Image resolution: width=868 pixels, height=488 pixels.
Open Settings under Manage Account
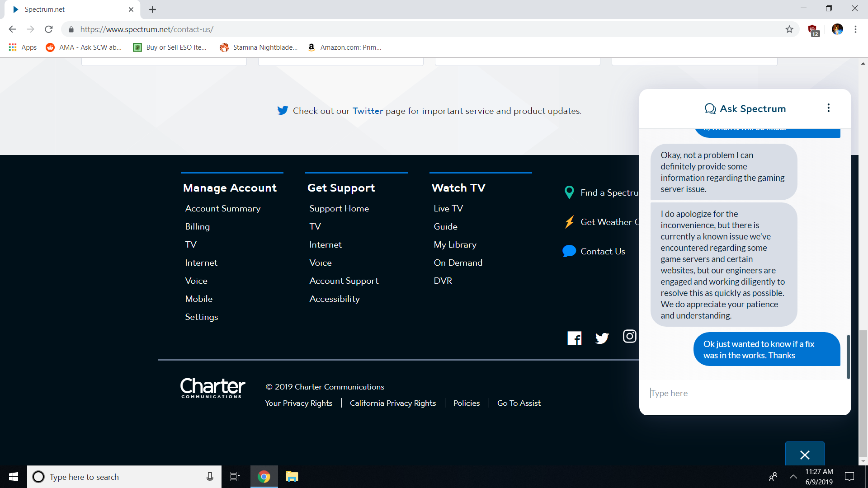tap(201, 317)
